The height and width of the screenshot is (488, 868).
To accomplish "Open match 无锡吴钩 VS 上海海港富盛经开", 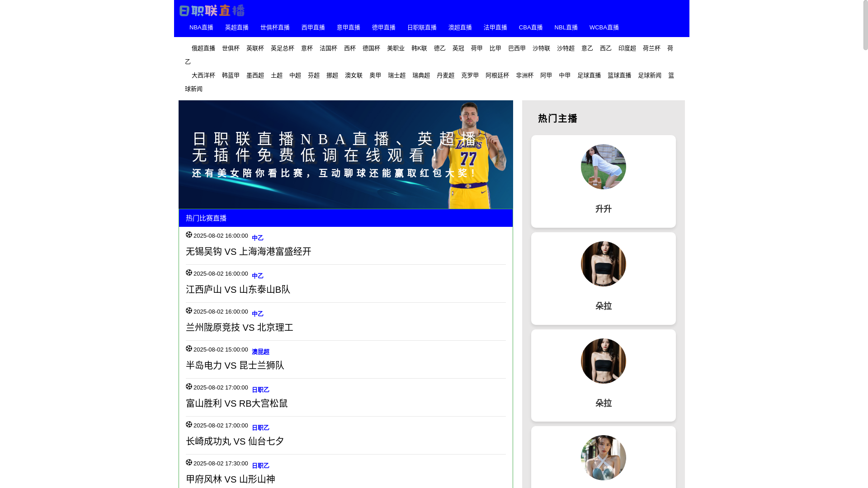I will (249, 251).
